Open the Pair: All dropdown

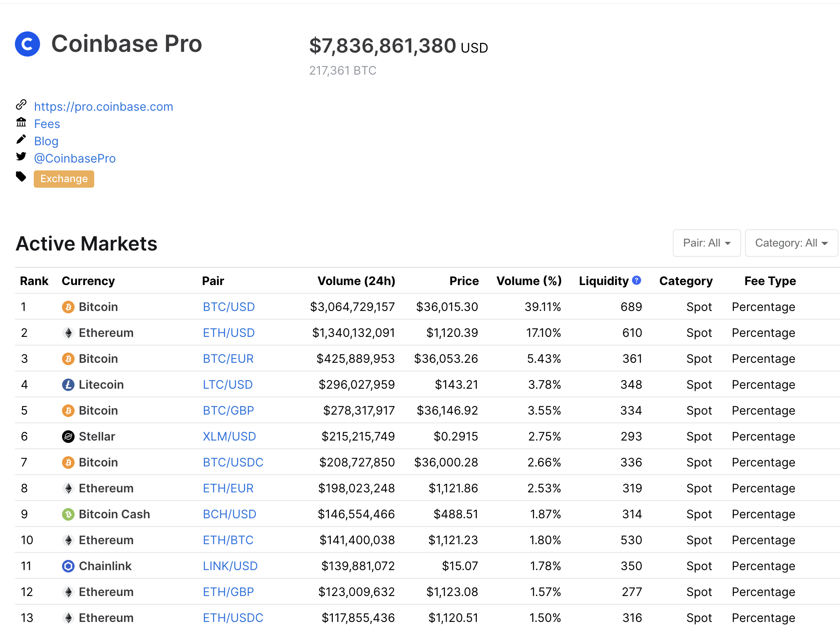point(707,243)
